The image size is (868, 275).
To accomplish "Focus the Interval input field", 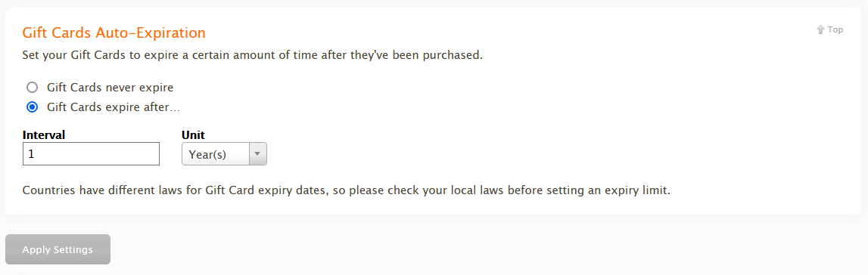I will tap(92, 153).
